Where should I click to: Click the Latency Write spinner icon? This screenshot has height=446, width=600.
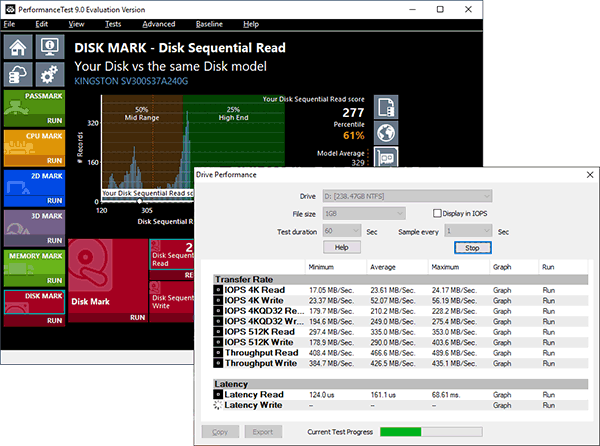218,405
